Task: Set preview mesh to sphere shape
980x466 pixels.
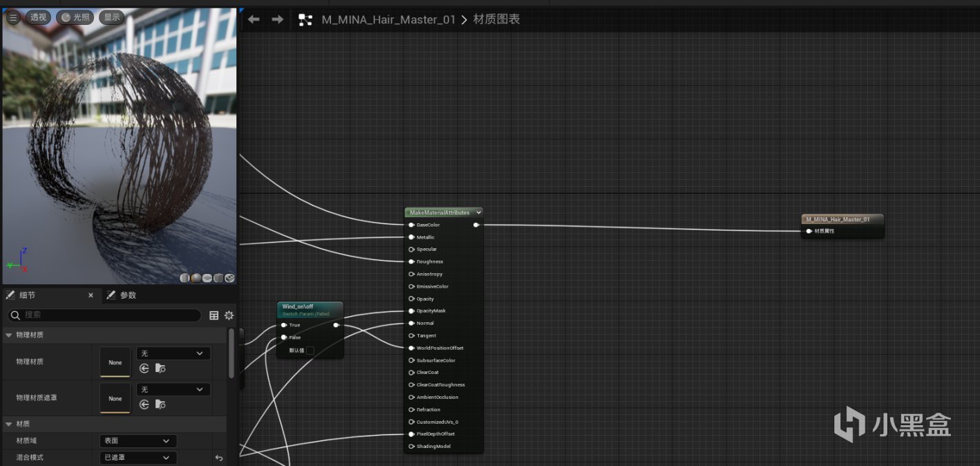Action: [x=196, y=278]
